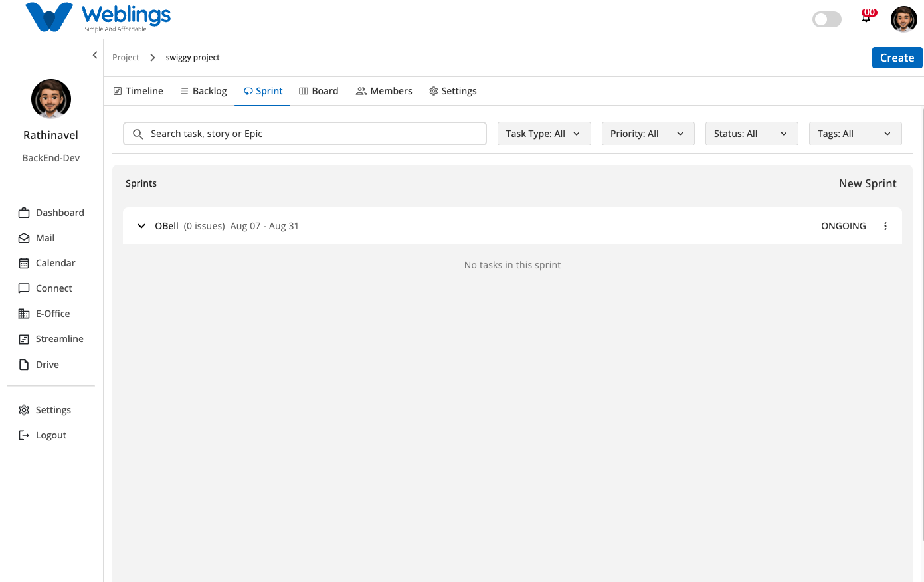Switch to the Timeline tab
The width and height of the screenshot is (924, 582).
[138, 91]
